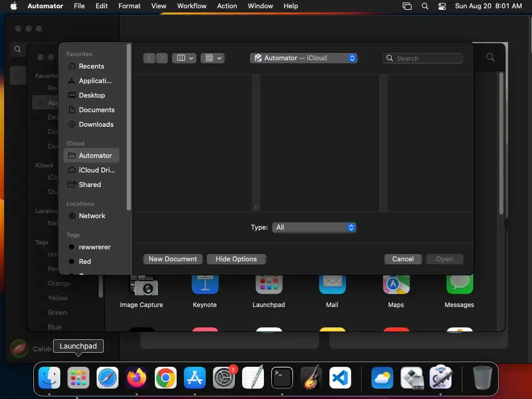Click the New Document button
The height and width of the screenshot is (399, 532).
point(172,259)
